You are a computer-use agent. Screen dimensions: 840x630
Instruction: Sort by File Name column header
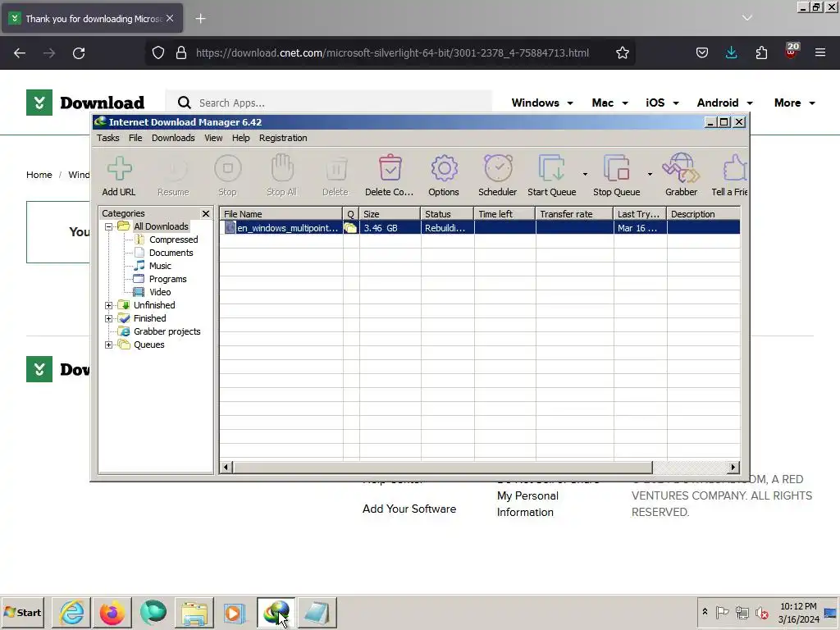pos(281,214)
